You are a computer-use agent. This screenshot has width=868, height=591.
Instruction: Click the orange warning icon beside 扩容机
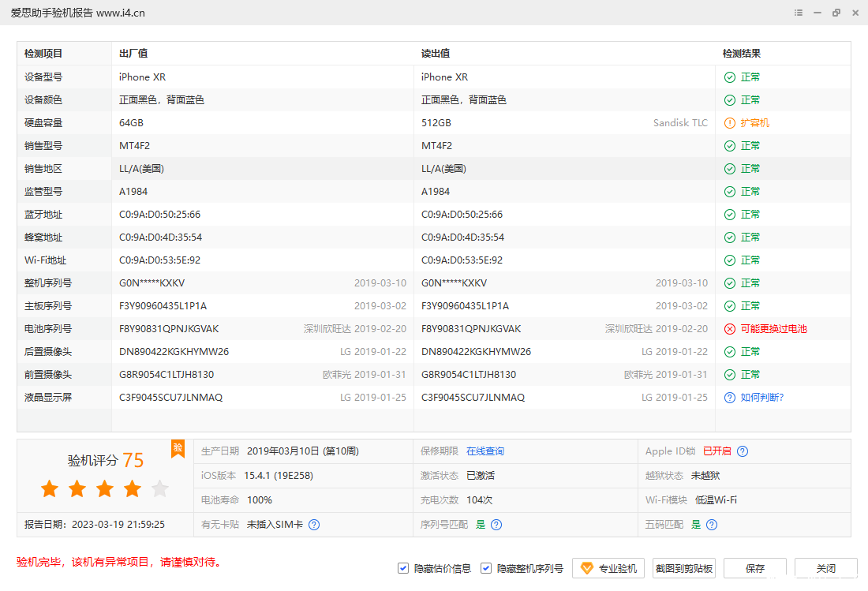tap(730, 123)
